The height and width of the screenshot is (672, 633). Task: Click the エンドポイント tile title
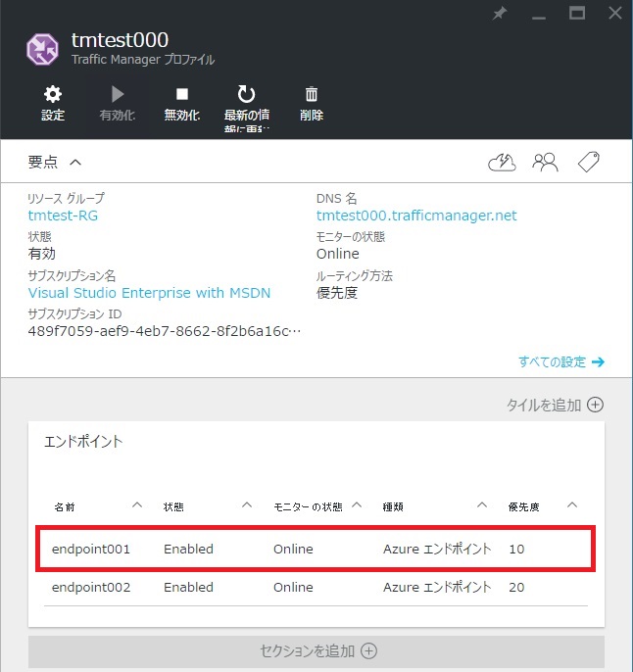pos(83,442)
